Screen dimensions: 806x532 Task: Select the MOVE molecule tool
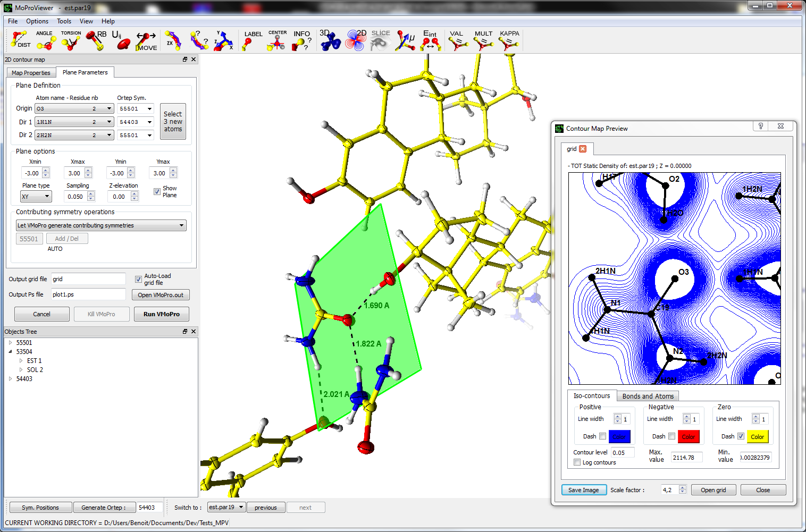pyautogui.click(x=146, y=40)
